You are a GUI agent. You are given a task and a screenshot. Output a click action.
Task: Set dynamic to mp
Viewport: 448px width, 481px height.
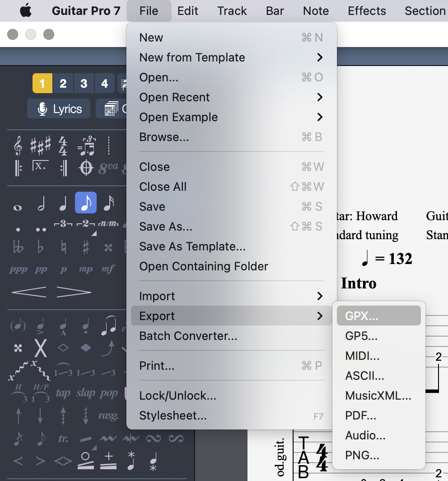click(x=85, y=269)
